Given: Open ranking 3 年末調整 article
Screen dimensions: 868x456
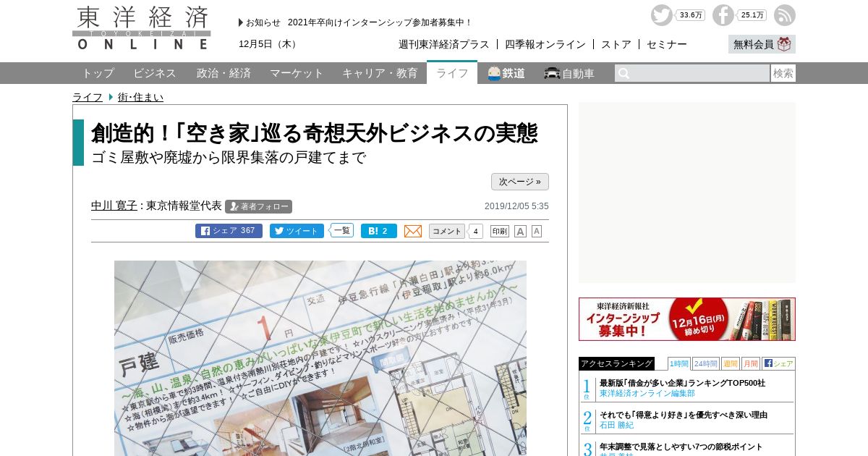Looking at the screenshot, I should point(681,447).
